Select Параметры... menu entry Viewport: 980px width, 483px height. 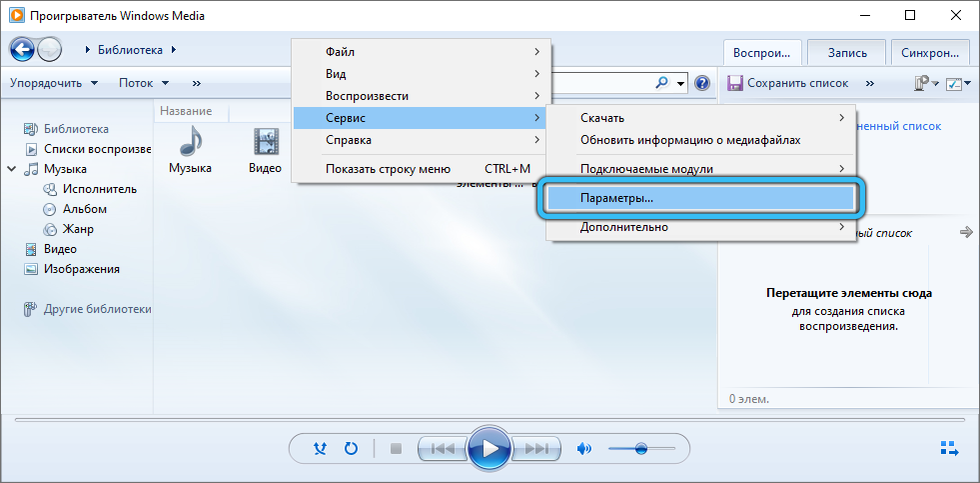pos(699,198)
